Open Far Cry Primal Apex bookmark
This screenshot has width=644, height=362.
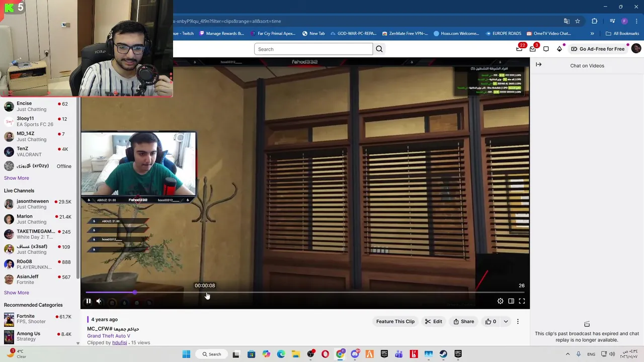tap(272, 33)
